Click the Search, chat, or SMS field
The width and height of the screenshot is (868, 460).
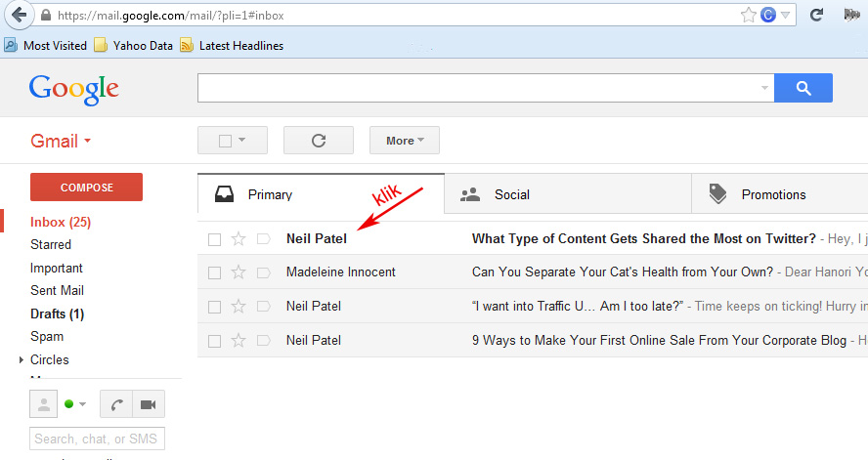click(x=97, y=439)
